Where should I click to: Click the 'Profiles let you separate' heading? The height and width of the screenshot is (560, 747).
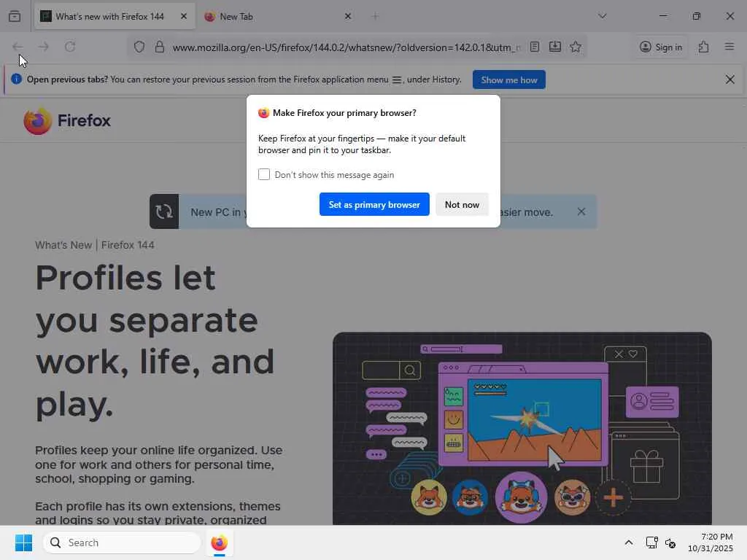coord(155,341)
